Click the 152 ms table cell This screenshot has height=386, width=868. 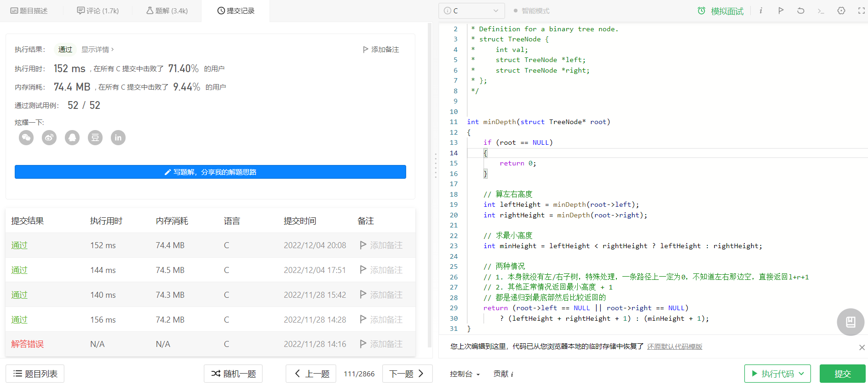pyautogui.click(x=103, y=245)
